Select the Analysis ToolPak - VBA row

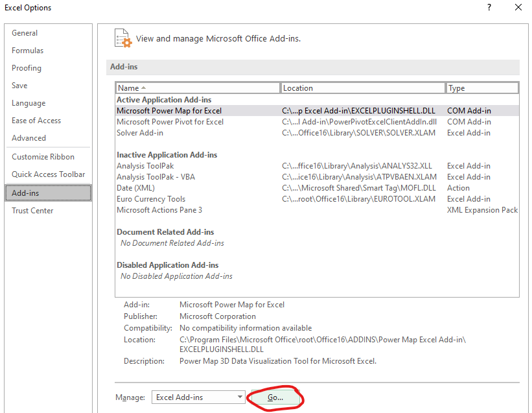click(317, 177)
